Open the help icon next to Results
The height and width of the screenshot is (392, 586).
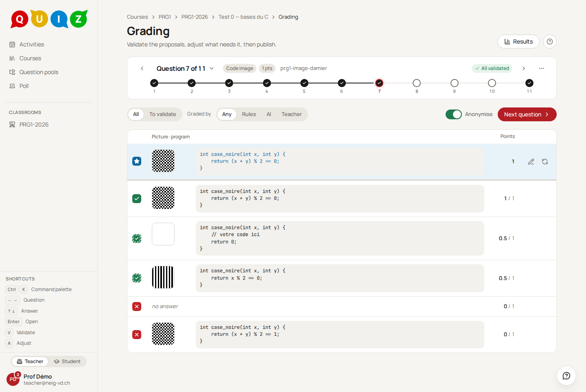550,42
